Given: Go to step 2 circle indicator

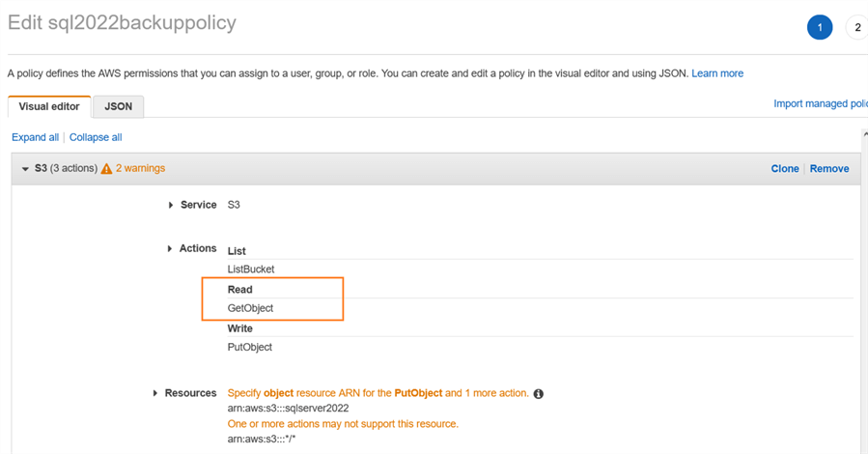Looking at the screenshot, I should 857,27.
